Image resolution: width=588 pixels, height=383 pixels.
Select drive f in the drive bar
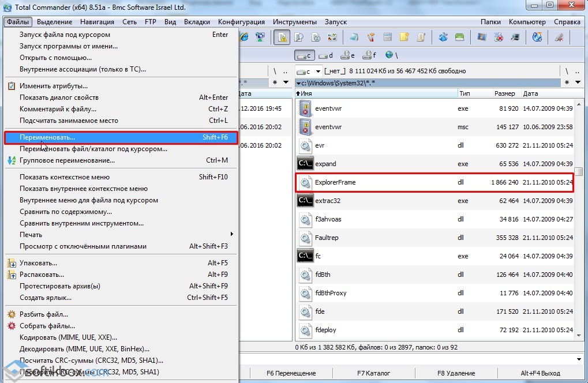(369, 55)
